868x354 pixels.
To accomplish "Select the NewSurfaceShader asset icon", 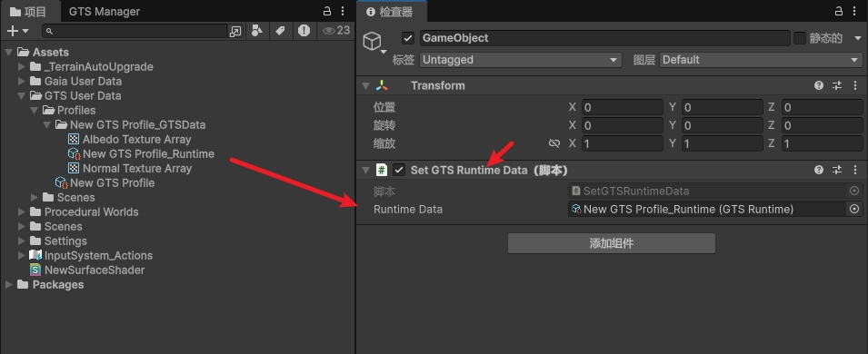I will point(35,270).
